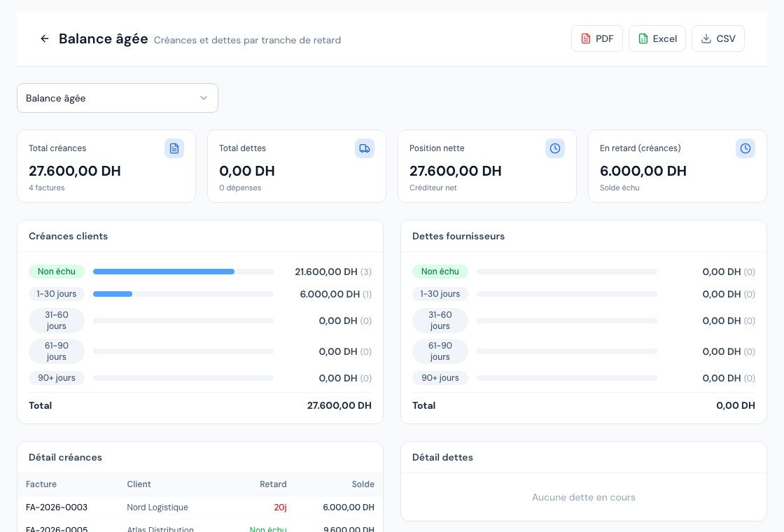784x532 pixels.
Task: Select Non échu badge in Dettes fournisseurs
Action: point(440,272)
